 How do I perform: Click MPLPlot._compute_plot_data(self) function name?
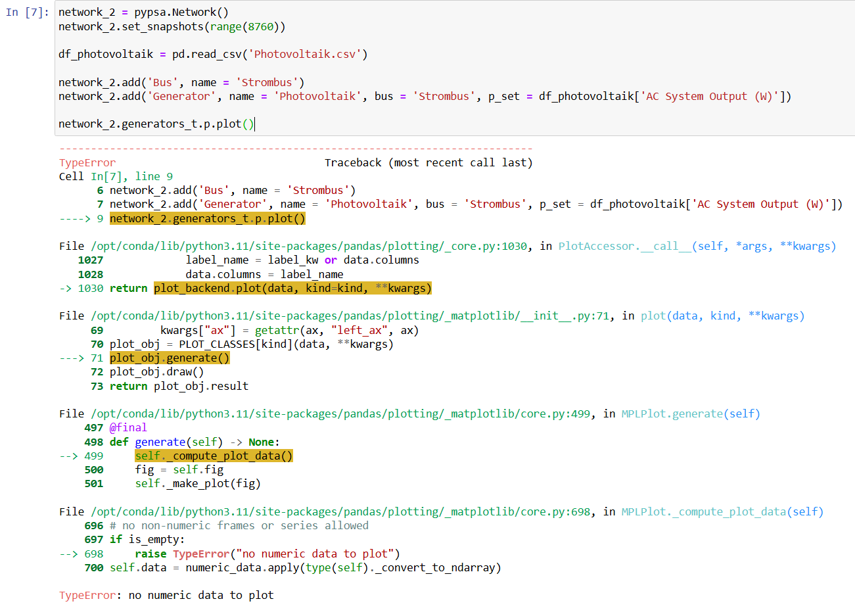click(x=722, y=512)
